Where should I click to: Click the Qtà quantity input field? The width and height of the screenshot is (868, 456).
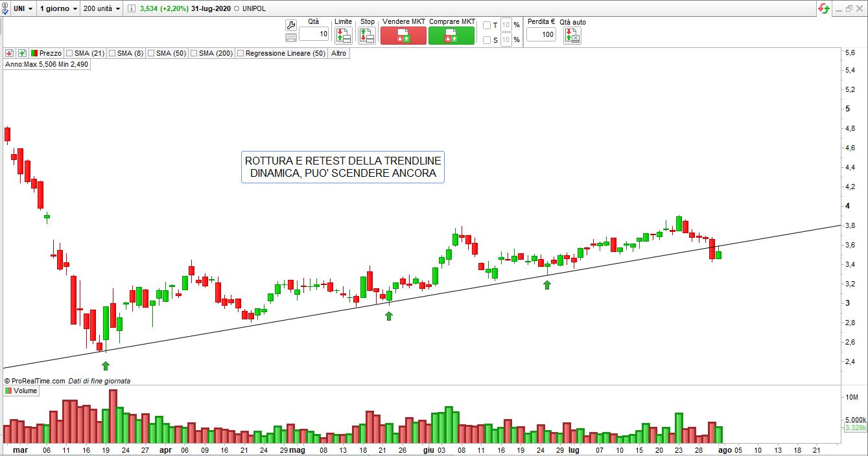coord(314,34)
